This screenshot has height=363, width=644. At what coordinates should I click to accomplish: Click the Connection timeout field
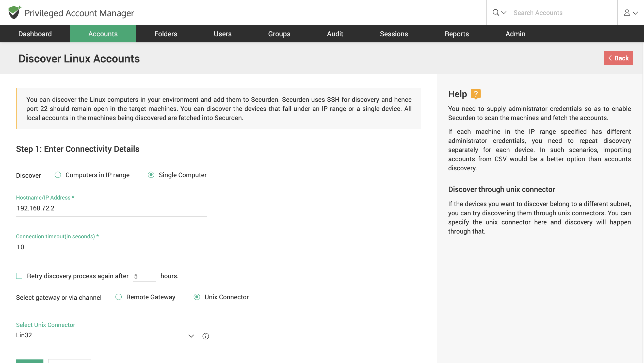click(111, 247)
